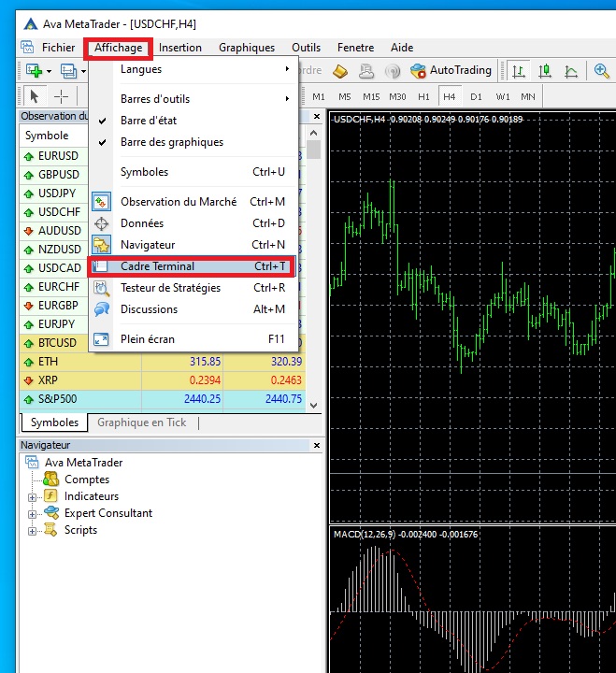The width and height of the screenshot is (616, 673).
Task: Expand the Expert Consultant tree node
Action: (32, 514)
